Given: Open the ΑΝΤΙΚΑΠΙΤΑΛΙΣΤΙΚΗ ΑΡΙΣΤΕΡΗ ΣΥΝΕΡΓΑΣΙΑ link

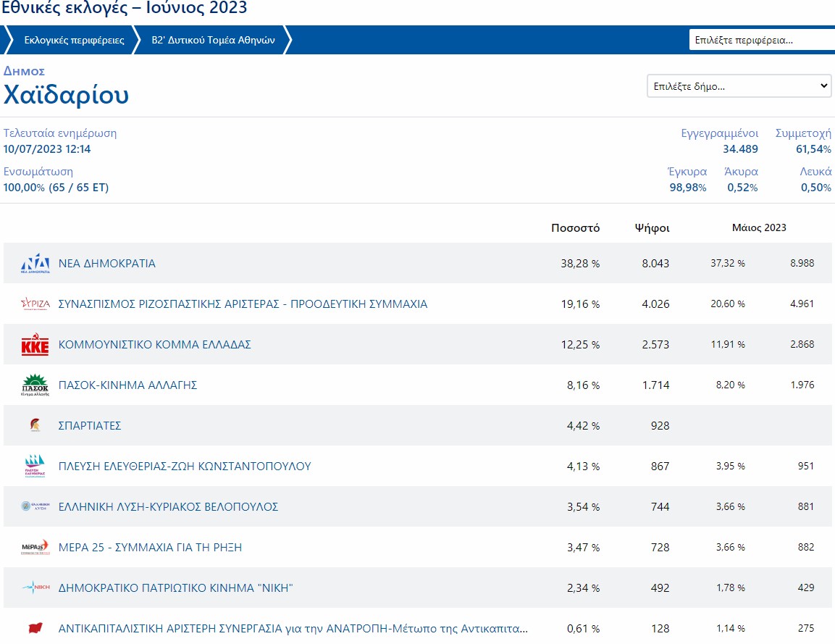Looking at the screenshot, I should click(293, 629).
